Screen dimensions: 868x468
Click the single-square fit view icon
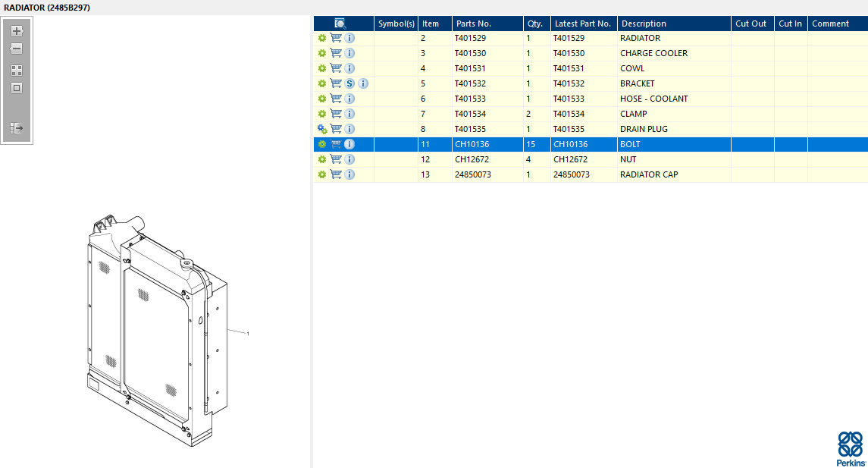coord(17,88)
